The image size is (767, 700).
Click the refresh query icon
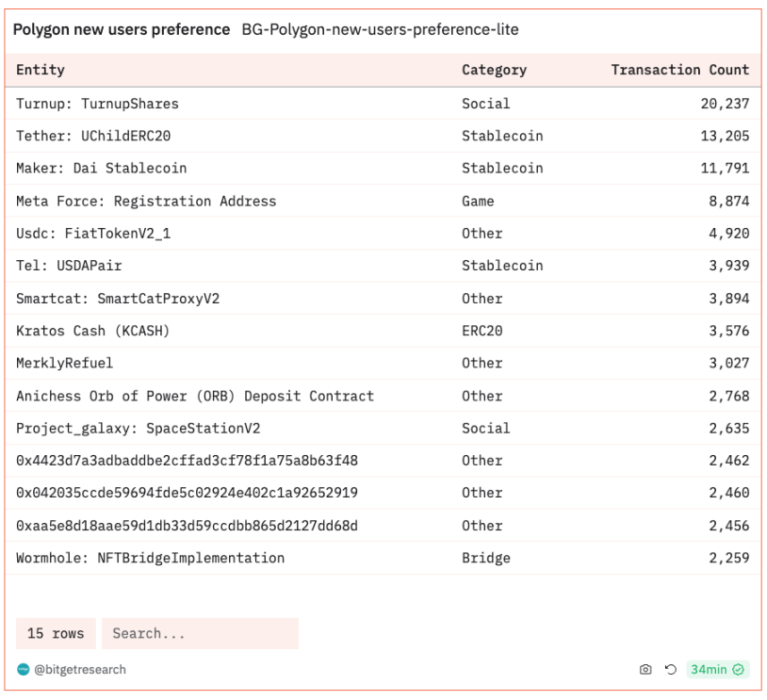(671, 670)
